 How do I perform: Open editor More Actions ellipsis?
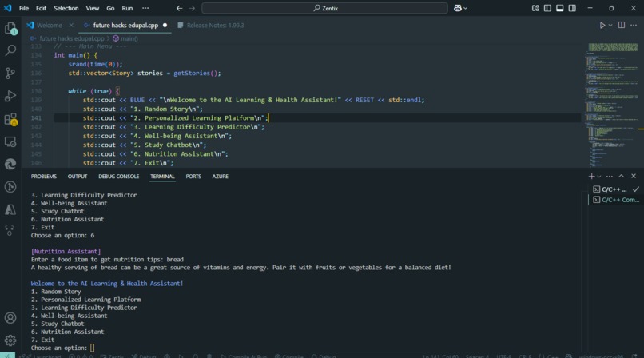tap(634, 25)
